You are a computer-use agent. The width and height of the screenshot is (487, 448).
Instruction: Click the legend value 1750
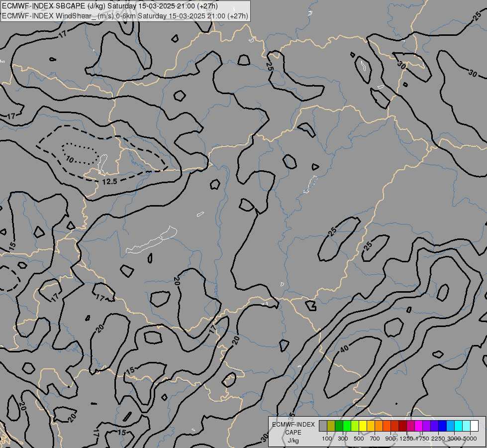tap(422, 439)
